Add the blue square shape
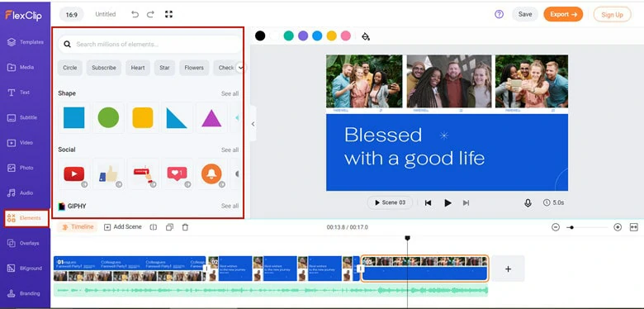The image size is (644, 309). click(74, 118)
